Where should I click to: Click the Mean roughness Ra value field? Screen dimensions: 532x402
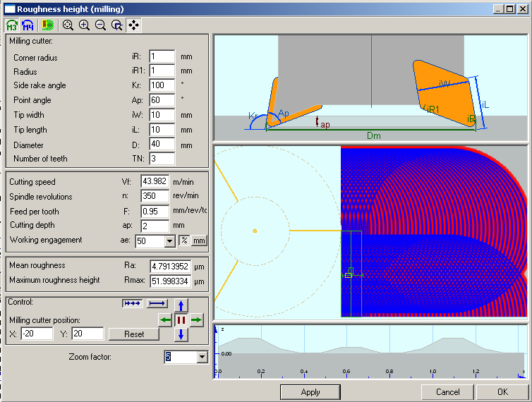click(x=170, y=267)
